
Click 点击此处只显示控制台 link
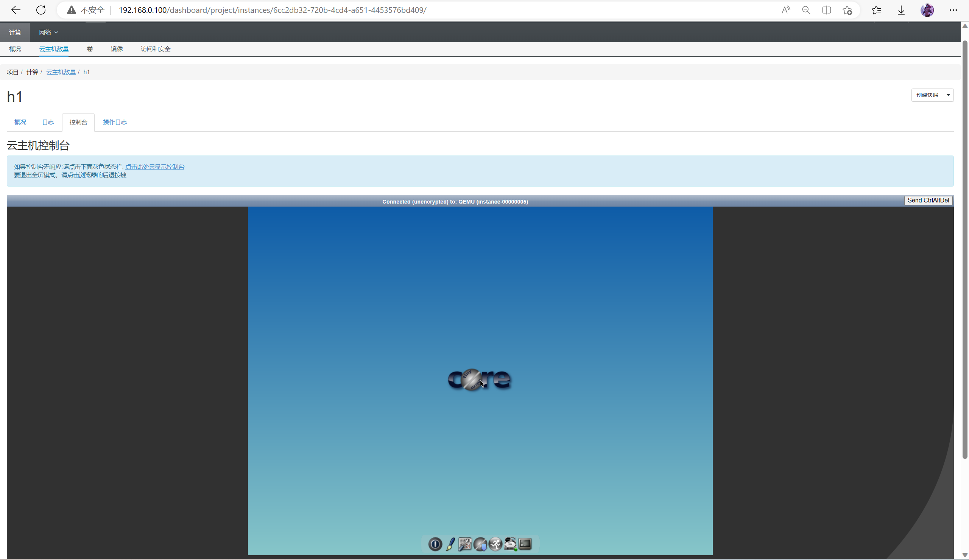click(154, 166)
